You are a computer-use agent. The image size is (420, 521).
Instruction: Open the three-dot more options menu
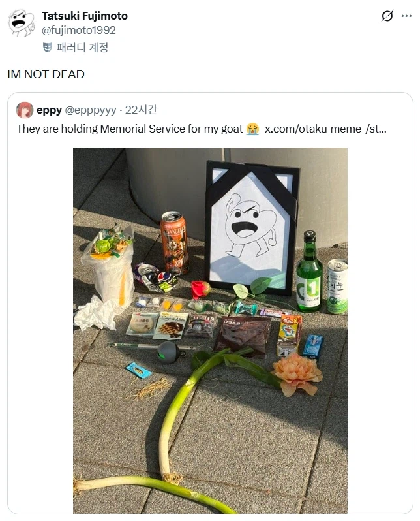click(x=406, y=16)
